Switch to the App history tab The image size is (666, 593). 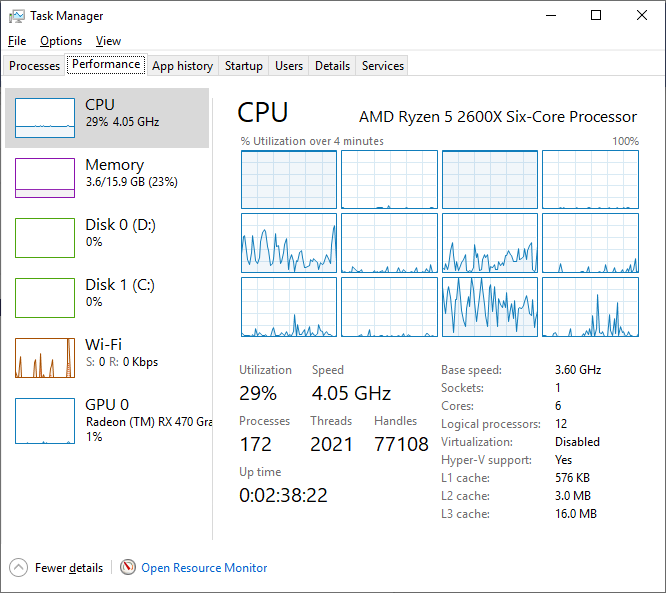tap(182, 66)
